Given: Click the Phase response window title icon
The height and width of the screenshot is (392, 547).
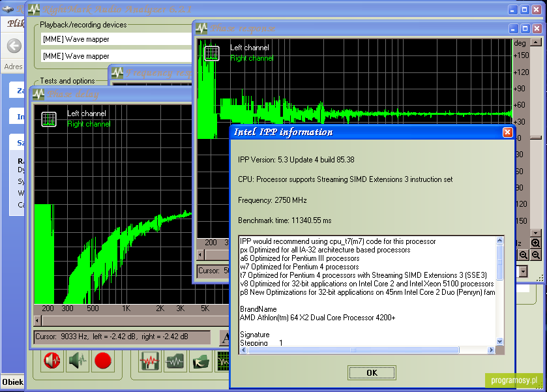Looking at the screenshot, I should pos(201,28).
